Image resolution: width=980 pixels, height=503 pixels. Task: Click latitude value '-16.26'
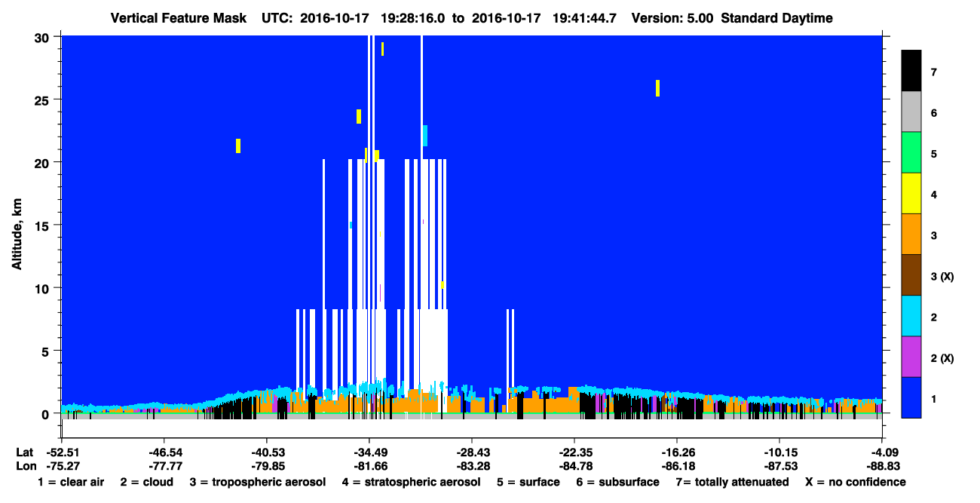[676, 452]
